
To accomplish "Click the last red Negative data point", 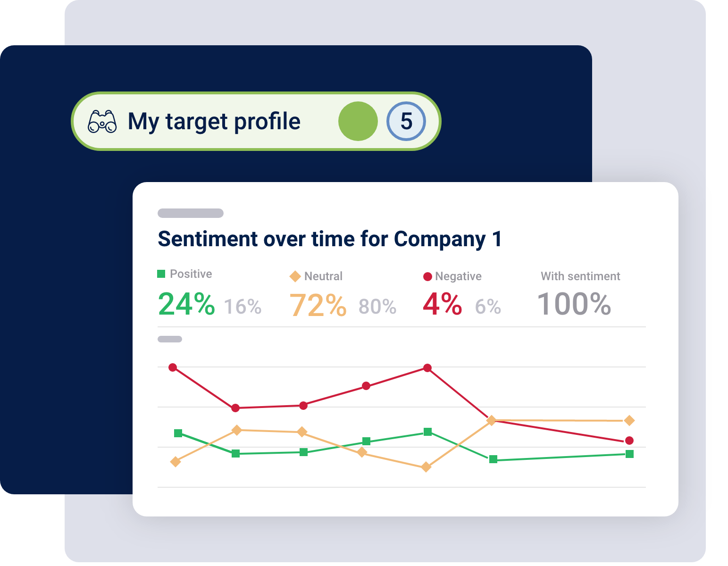I will [x=629, y=441].
